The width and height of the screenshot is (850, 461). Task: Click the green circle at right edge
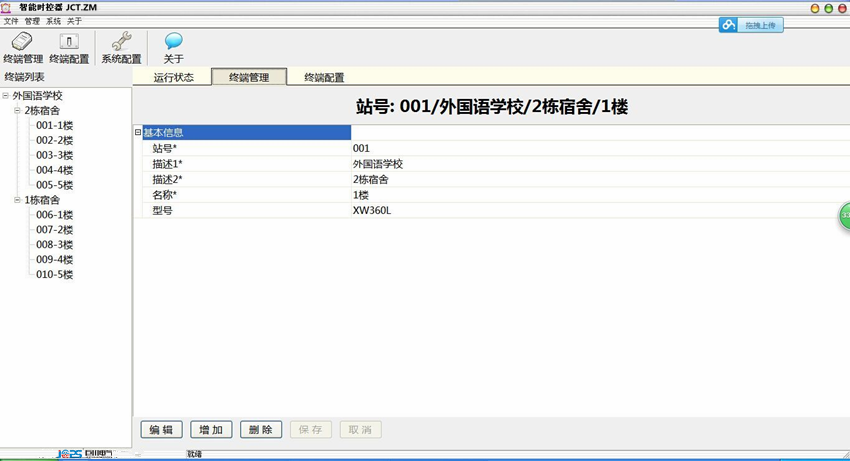click(844, 215)
